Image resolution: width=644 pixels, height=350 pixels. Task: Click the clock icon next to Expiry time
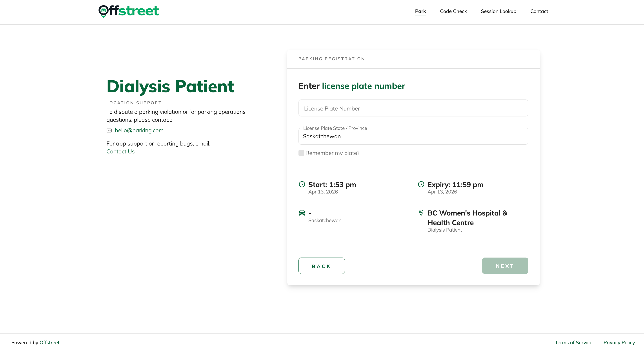(x=421, y=184)
